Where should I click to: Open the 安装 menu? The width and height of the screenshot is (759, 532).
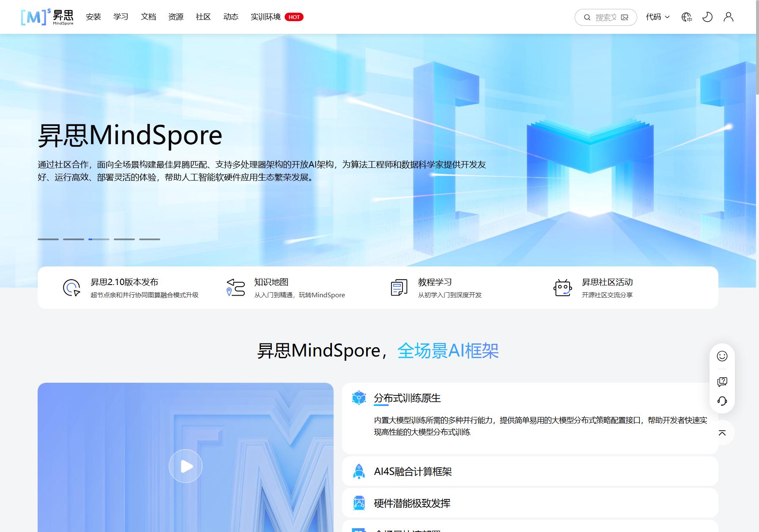coord(93,17)
